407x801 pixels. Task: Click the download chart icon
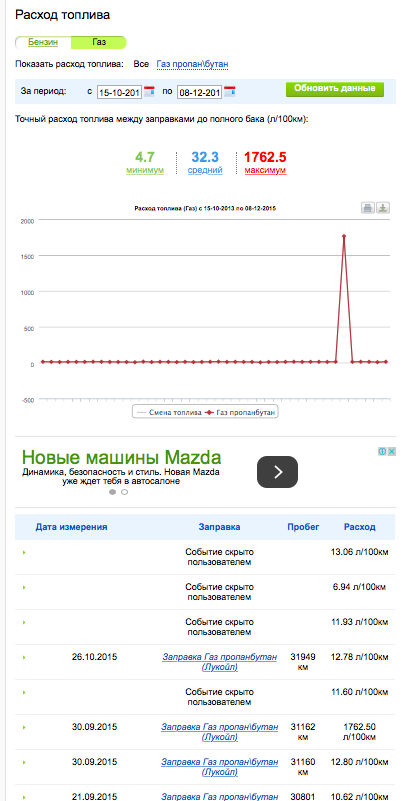coord(383,207)
